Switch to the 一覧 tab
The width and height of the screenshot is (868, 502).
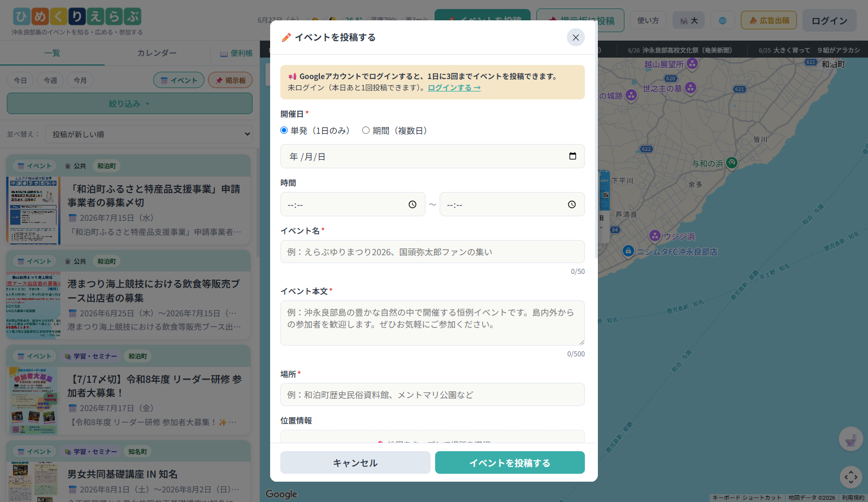pyautogui.click(x=52, y=53)
